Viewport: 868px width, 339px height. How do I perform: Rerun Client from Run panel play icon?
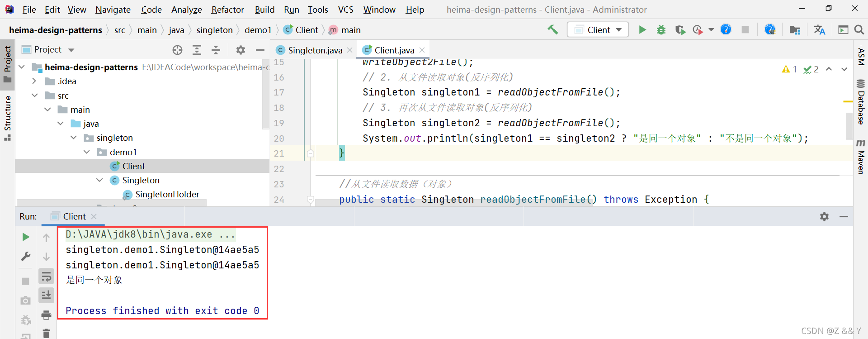[26, 237]
